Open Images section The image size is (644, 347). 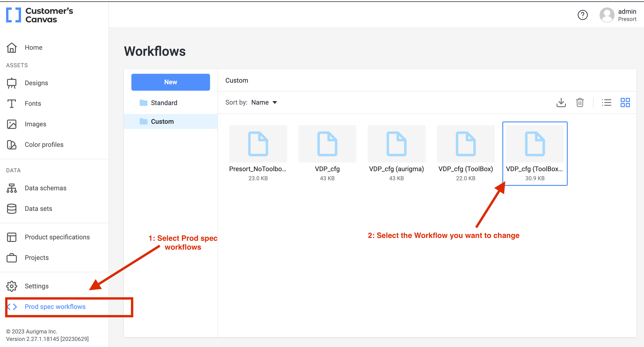tap(35, 124)
